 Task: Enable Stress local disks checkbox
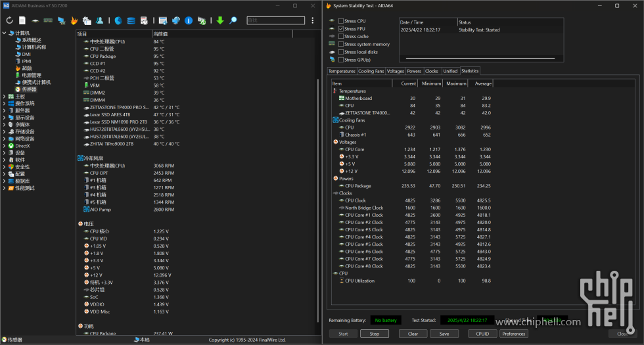(341, 52)
